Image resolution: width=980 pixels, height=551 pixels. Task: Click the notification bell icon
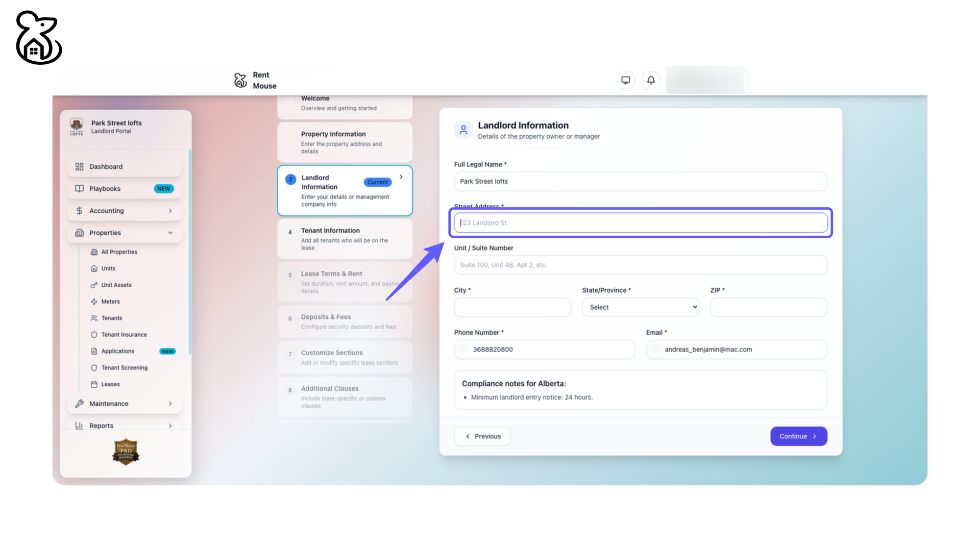tap(651, 80)
